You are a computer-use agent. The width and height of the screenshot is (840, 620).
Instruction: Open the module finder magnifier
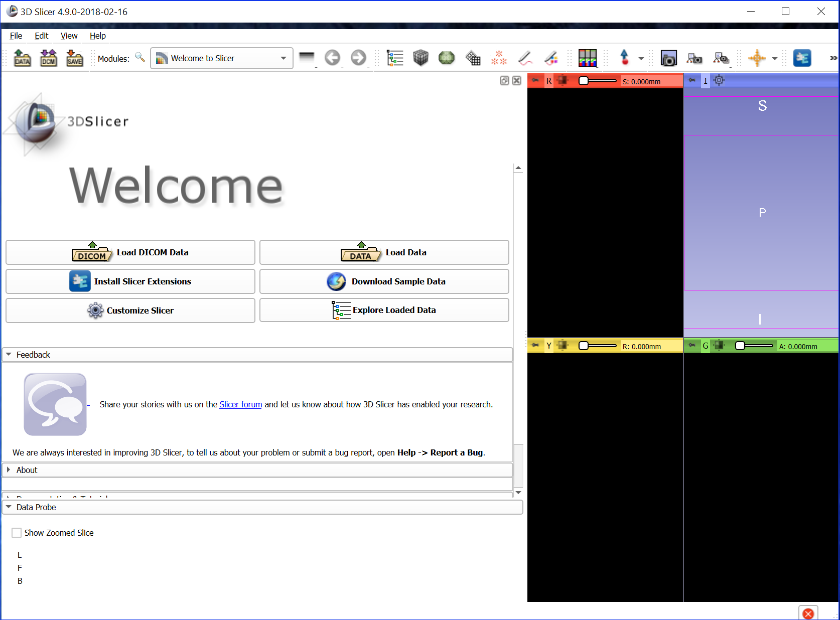tap(140, 58)
